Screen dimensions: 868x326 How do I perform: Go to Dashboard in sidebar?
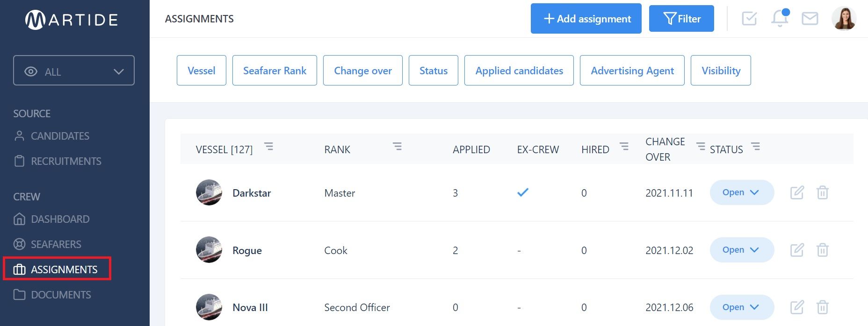coord(52,219)
